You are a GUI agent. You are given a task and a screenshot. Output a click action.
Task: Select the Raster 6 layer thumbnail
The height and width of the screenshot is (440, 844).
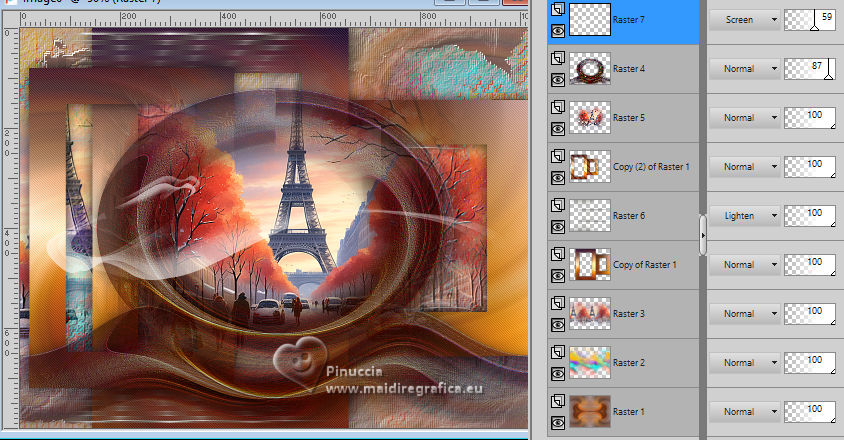590,215
